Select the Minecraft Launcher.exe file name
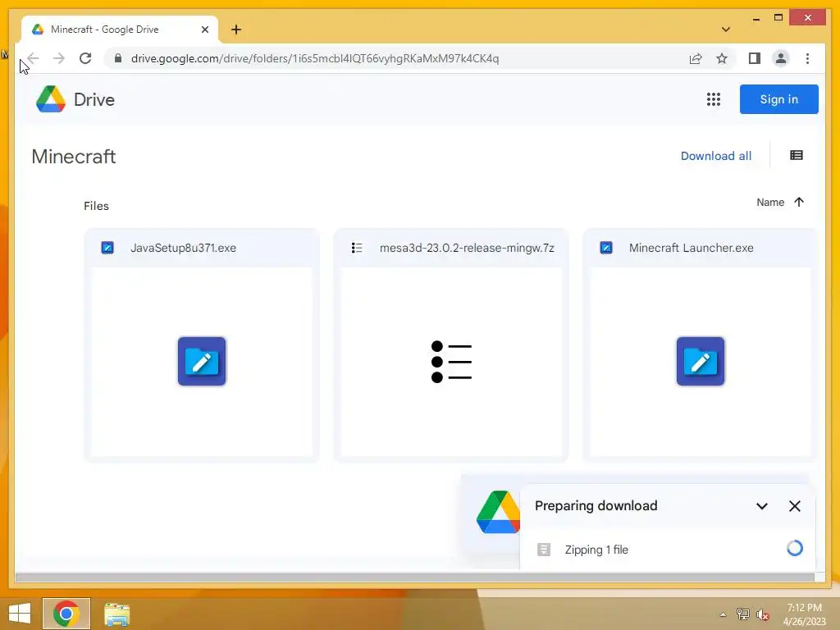The height and width of the screenshot is (630, 840). tap(691, 248)
